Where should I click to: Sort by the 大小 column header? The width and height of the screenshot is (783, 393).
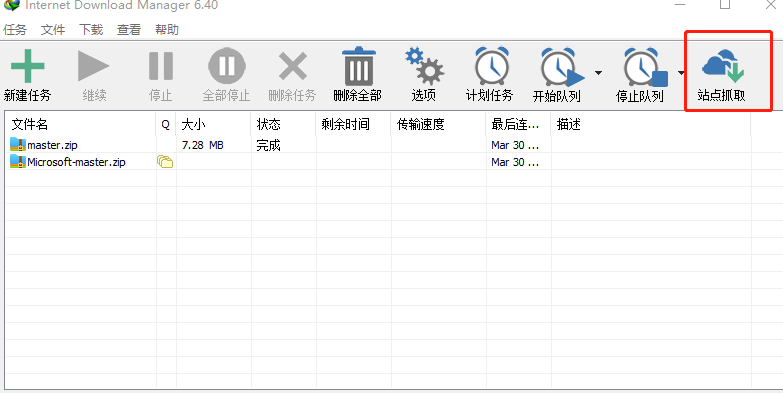pos(213,124)
